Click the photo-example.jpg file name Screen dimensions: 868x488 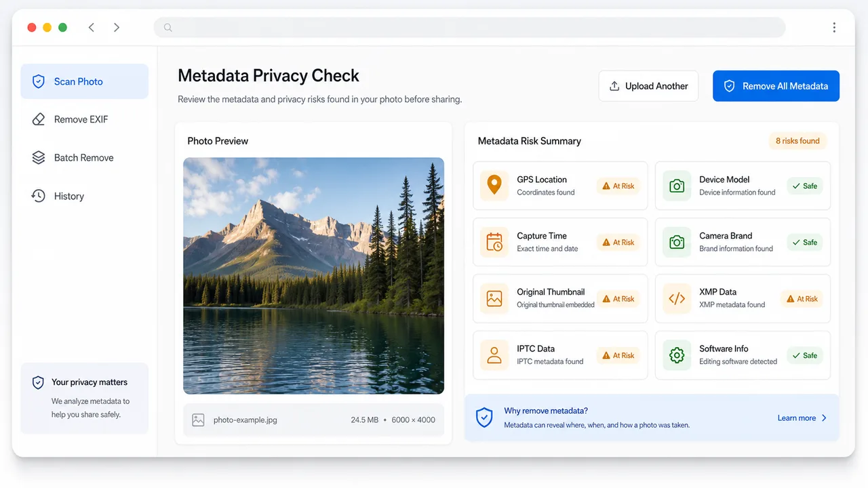click(x=245, y=420)
